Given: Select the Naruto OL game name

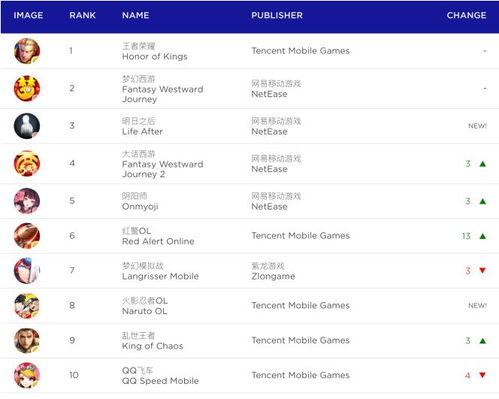Looking at the screenshot, I should pyautogui.click(x=145, y=311).
